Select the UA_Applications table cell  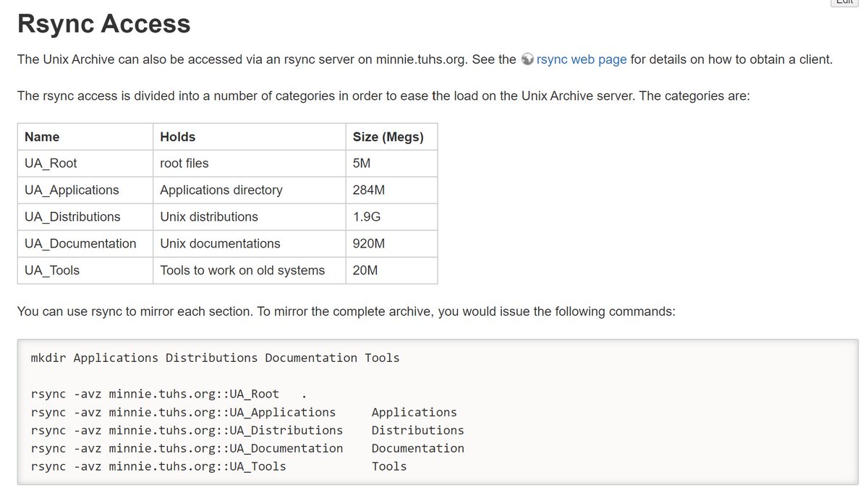click(72, 190)
